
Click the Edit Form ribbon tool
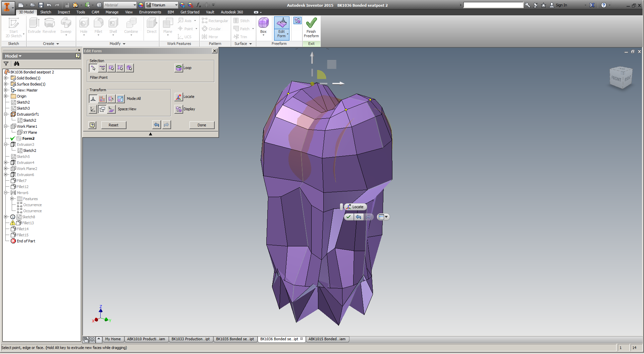[x=282, y=28]
